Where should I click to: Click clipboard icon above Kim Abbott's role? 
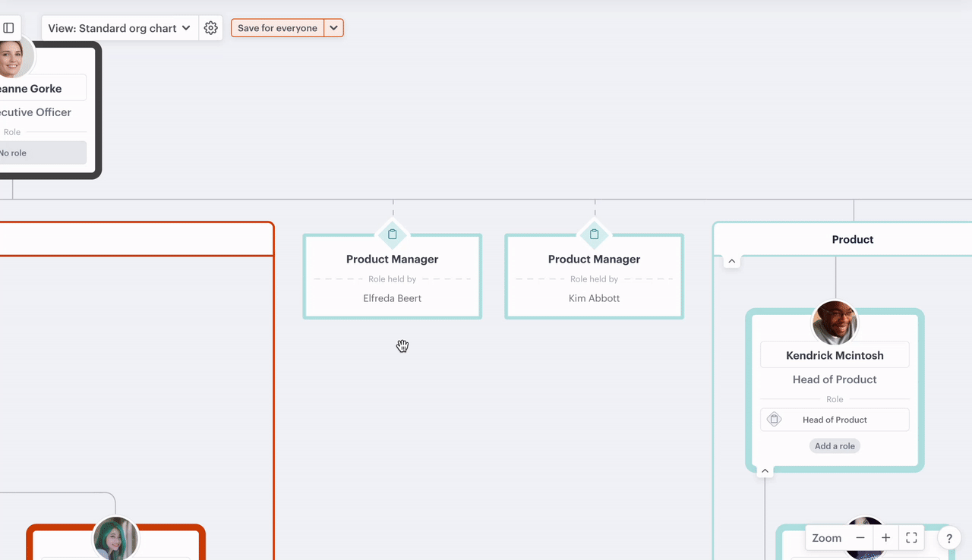click(595, 234)
